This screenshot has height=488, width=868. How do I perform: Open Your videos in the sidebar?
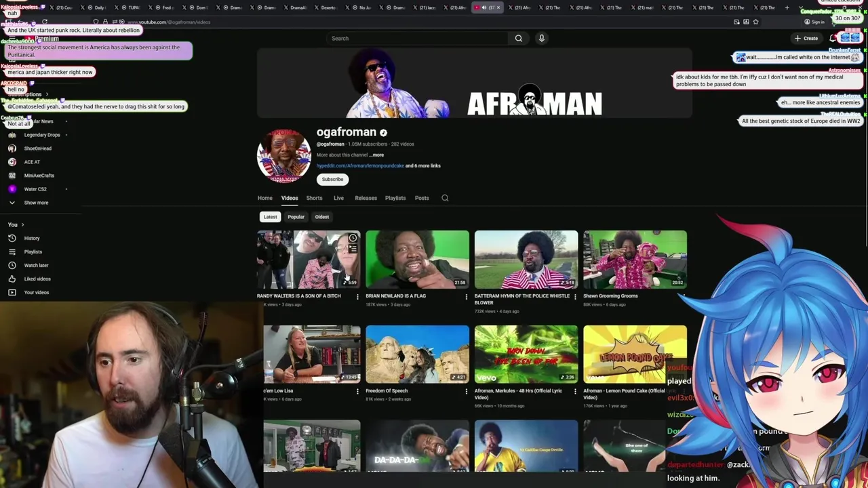pyautogui.click(x=36, y=292)
